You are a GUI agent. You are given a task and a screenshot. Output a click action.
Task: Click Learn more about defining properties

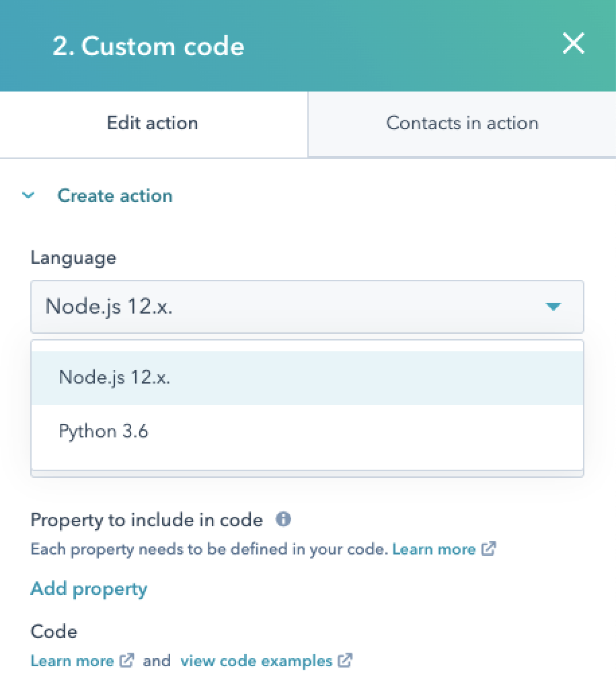[x=434, y=548]
